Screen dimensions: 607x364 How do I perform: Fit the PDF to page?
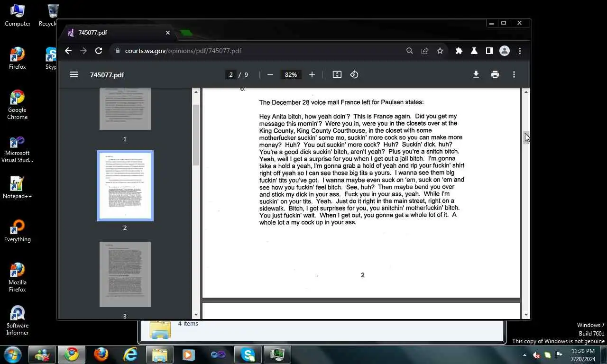point(337,74)
